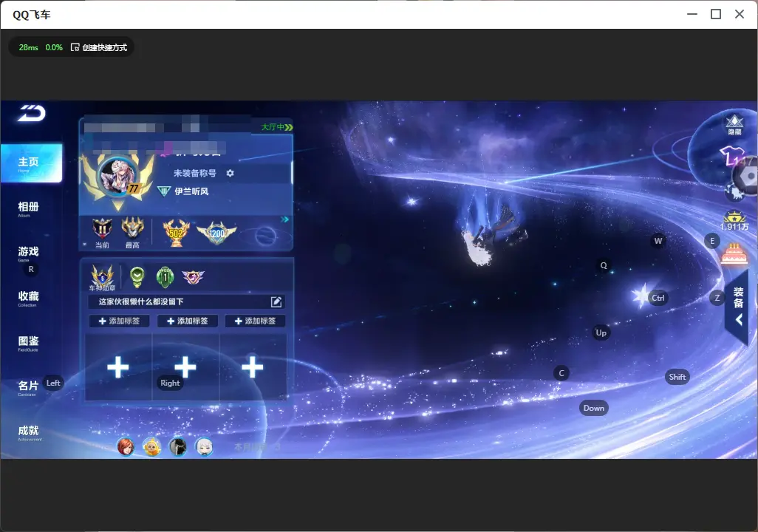Open the 主页 Home tab
The width and height of the screenshot is (758, 532).
[32, 163]
